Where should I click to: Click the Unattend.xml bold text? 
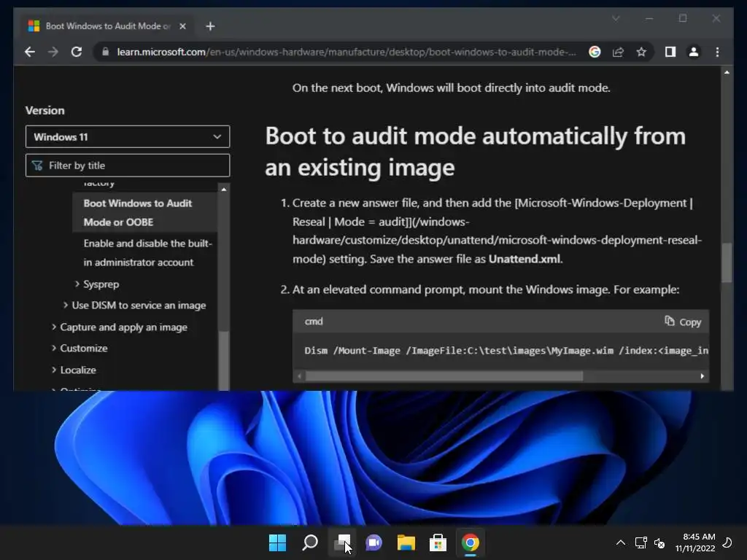(525, 259)
